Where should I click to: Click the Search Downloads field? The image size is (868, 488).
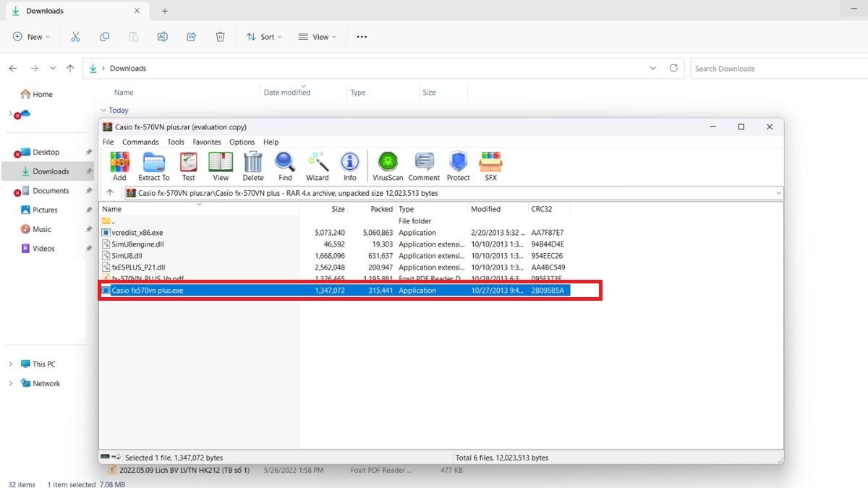(x=779, y=69)
